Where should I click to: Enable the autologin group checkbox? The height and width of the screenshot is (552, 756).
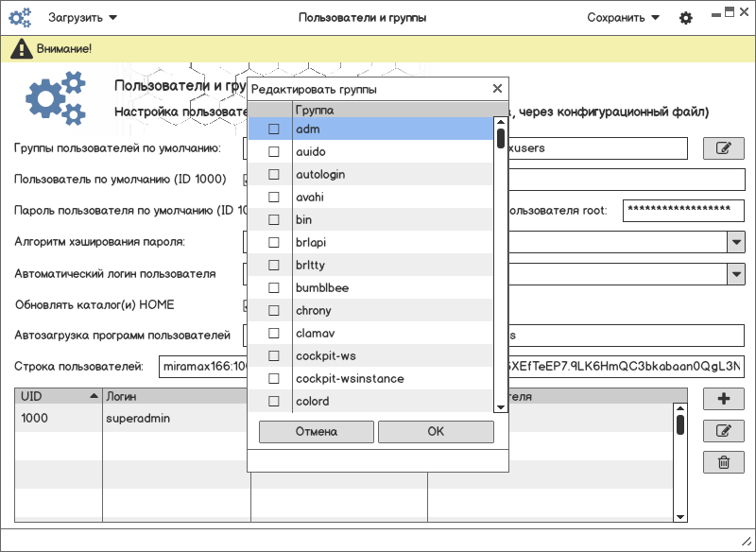[274, 174]
